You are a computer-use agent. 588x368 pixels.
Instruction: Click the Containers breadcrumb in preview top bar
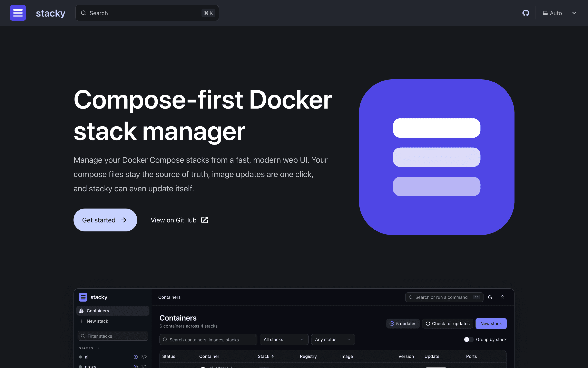(169, 297)
